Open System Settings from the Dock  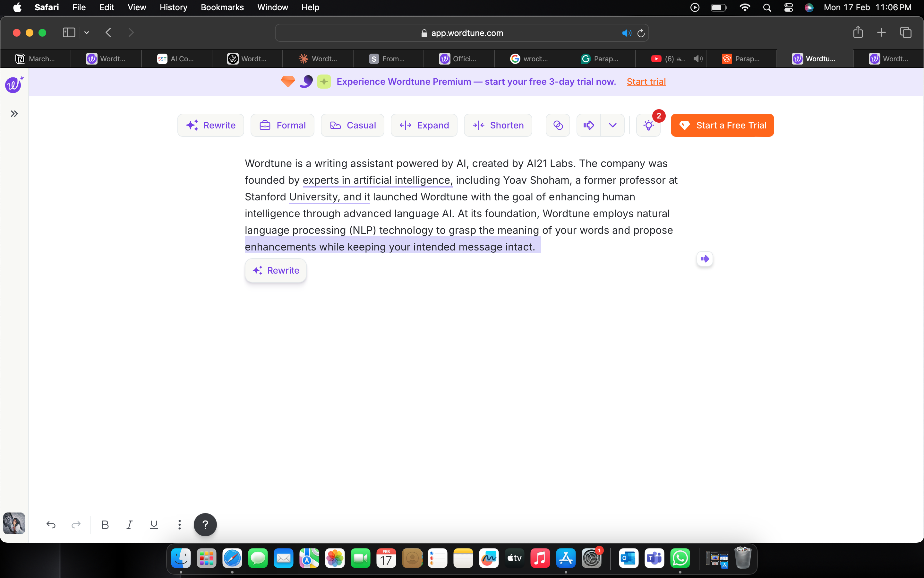(591, 558)
